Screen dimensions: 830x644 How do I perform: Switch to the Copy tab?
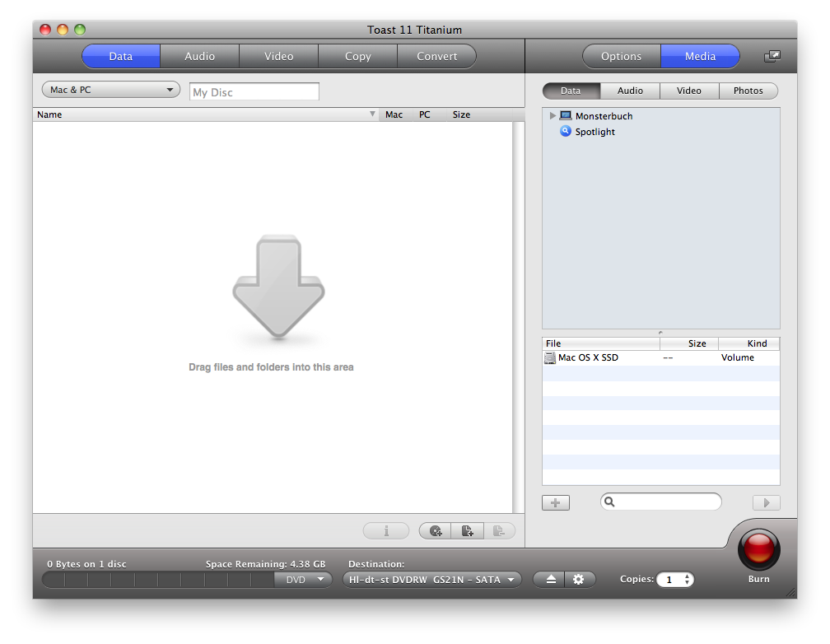click(358, 56)
